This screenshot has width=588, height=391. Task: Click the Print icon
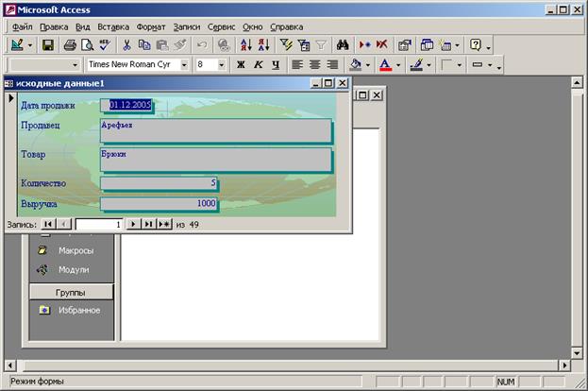70,45
